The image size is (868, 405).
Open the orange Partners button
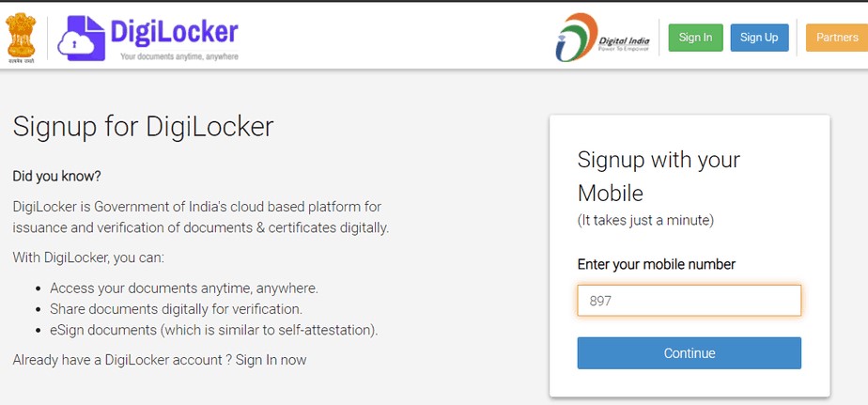click(836, 38)
